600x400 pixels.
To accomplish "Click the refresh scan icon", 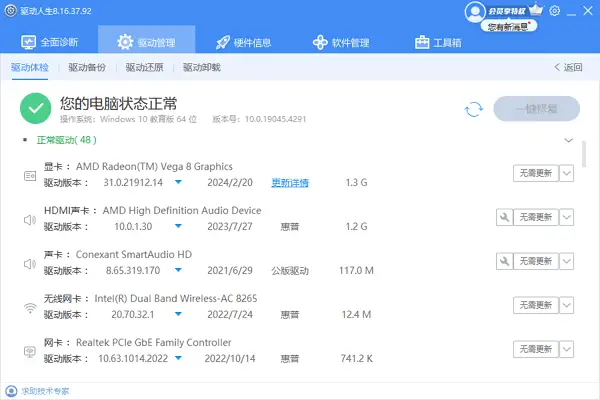I will tap(473, 109).
